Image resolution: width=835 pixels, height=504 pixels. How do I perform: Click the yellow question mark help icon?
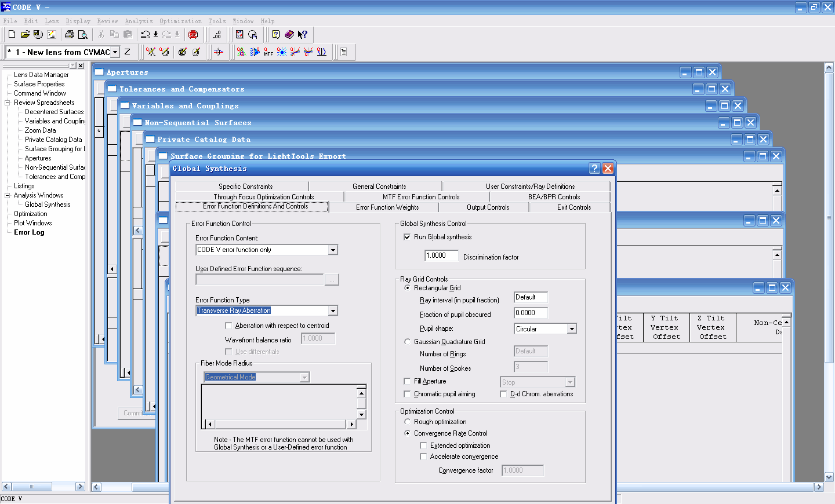pos(276,34)
